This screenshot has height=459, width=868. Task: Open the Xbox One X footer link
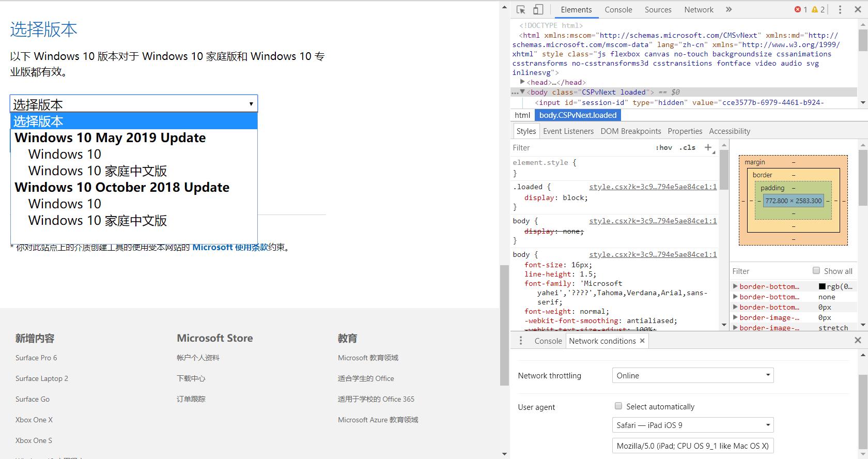[34, 420]
